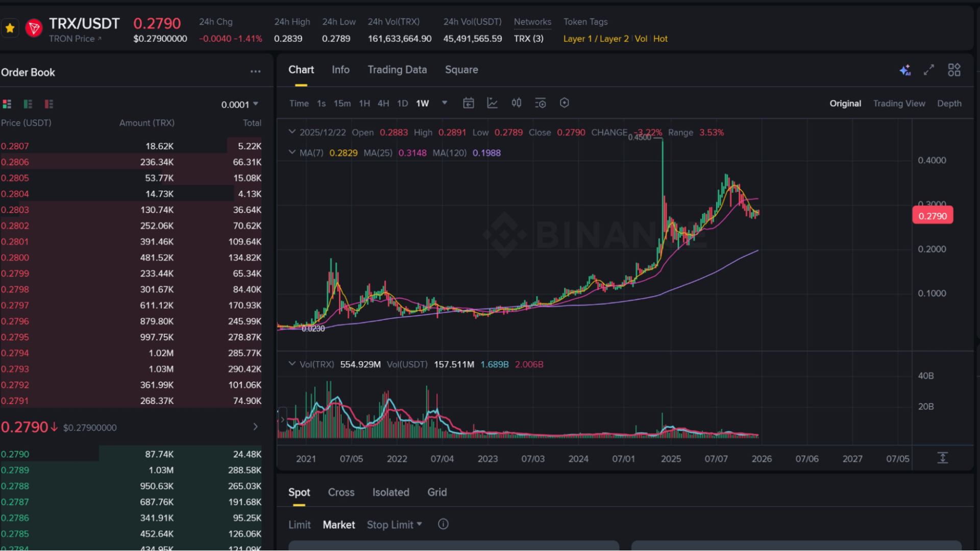Screen dimensions: 980x551
Task: Open the multi-chart grid layout icon
Action: (953, 70)
